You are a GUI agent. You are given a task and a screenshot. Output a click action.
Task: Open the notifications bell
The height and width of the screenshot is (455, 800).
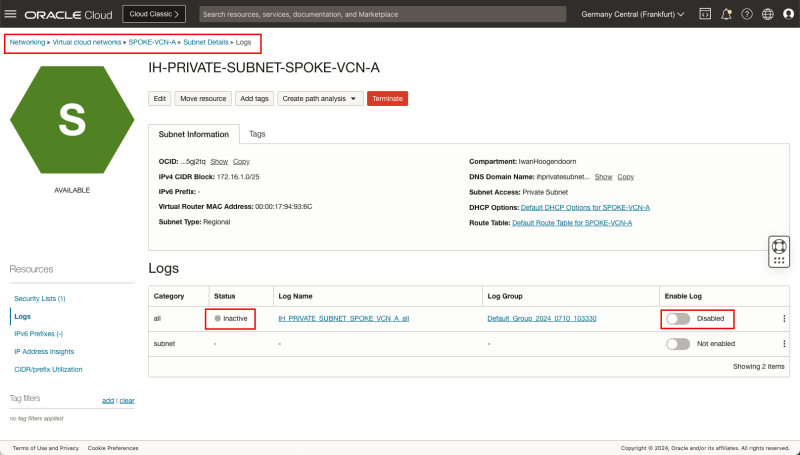[726, 15]
